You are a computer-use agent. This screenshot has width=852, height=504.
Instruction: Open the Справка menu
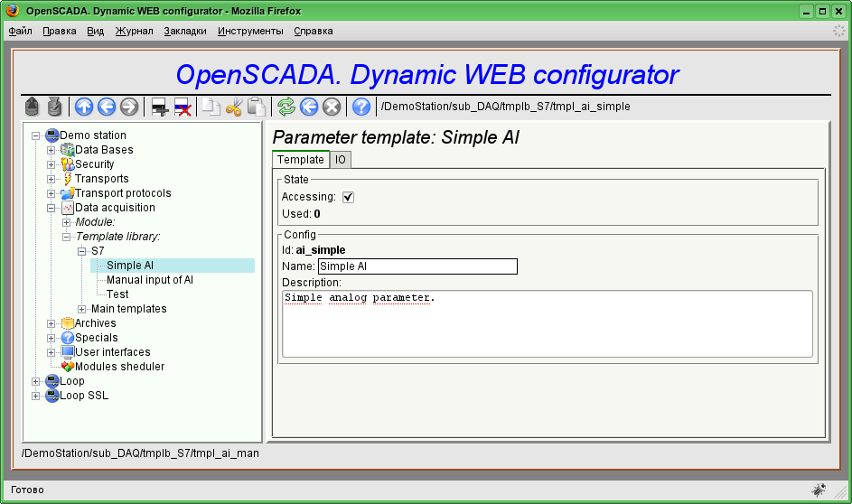tap(313, 31)
